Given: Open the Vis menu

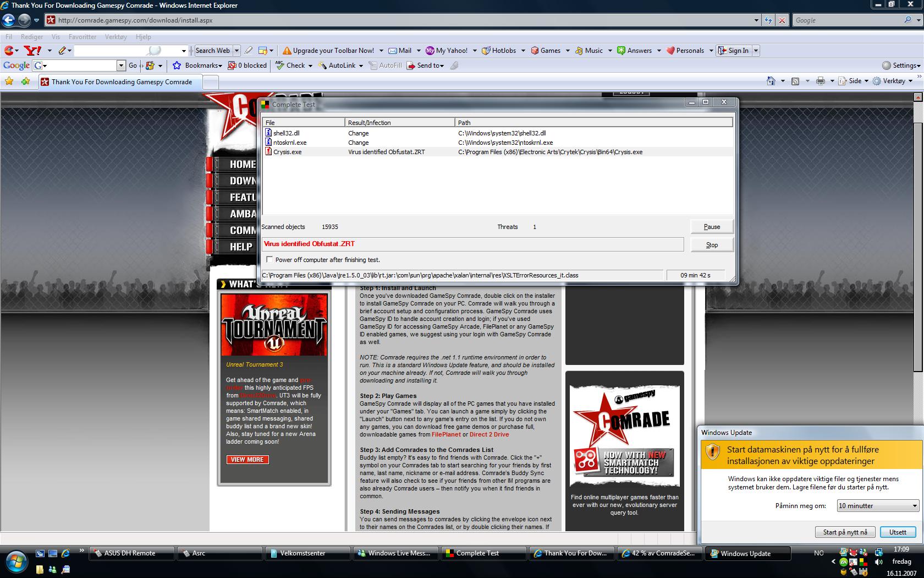Looking at the screenshot, I should coord(56,37).
